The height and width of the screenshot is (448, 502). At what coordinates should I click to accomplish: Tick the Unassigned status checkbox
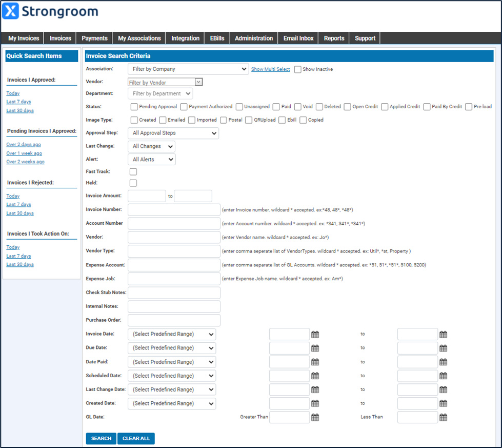click(239, 107)
